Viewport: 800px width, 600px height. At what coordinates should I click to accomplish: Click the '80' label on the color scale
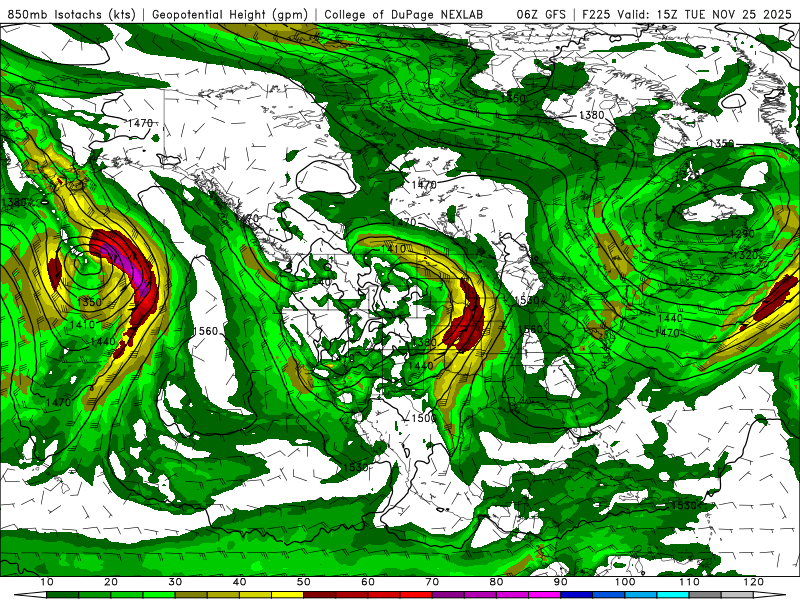click(x=496, y=582)
